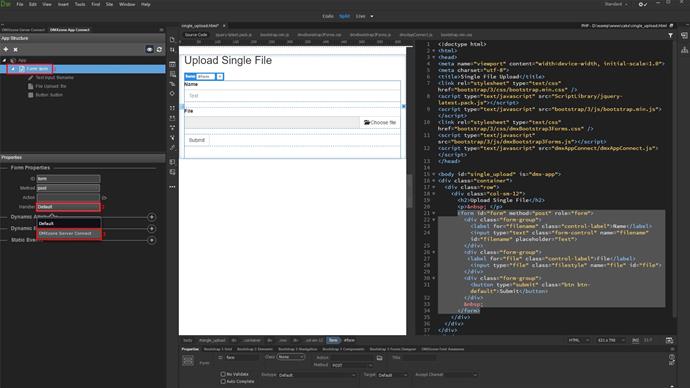Open the Class dropdown set to None
This screenshot has height=388, width=690.
pos(291,357)
